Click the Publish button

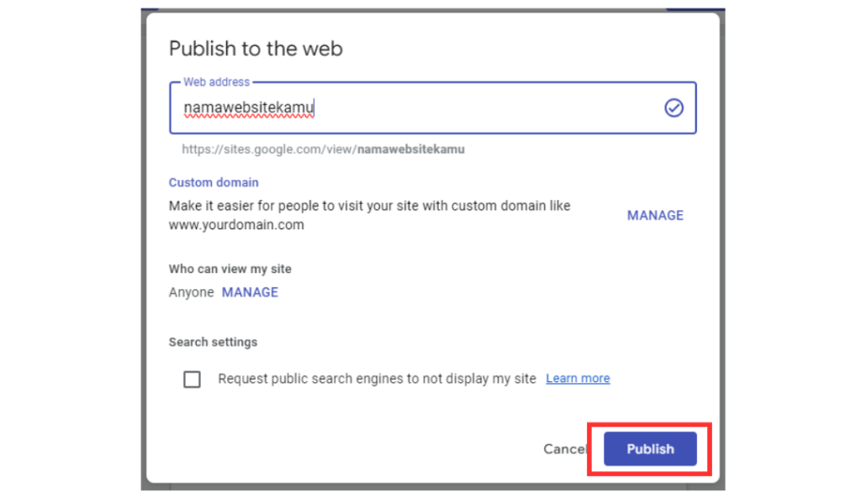[x=649, y=449]
